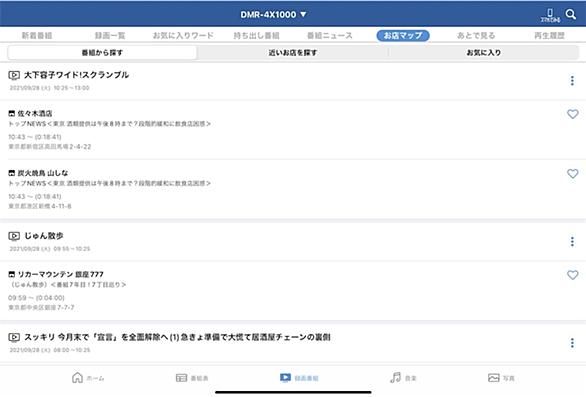Click play icon beside じゅん散歩 title
The image size is (586, 397).
pos(14,236)
